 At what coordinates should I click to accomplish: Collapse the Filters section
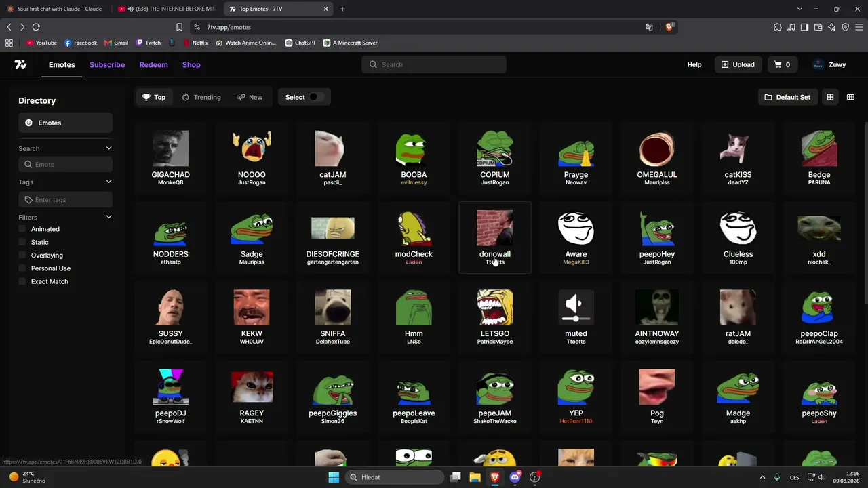pos(108,217)
